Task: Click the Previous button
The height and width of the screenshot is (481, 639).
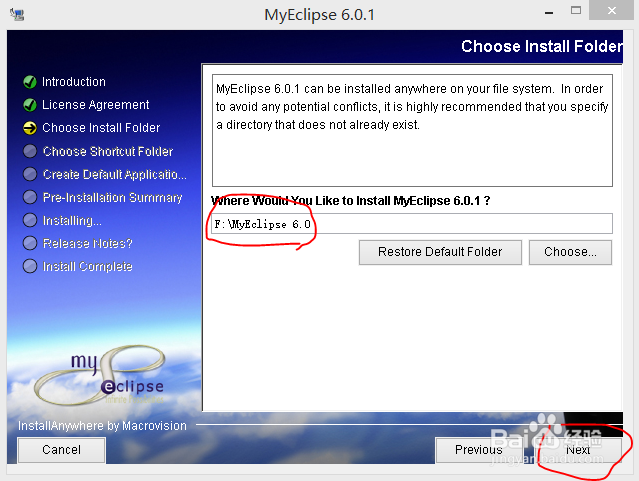Action: 478,450
